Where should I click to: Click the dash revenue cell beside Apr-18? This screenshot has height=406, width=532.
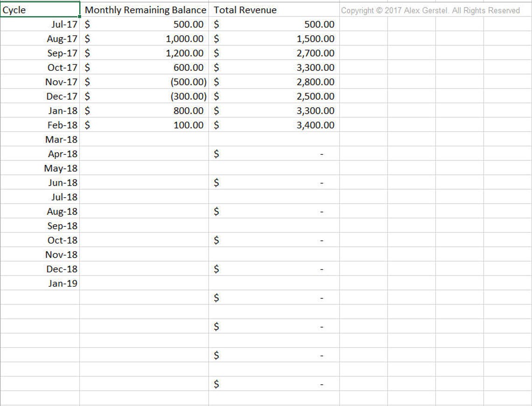tap(273, 153)
